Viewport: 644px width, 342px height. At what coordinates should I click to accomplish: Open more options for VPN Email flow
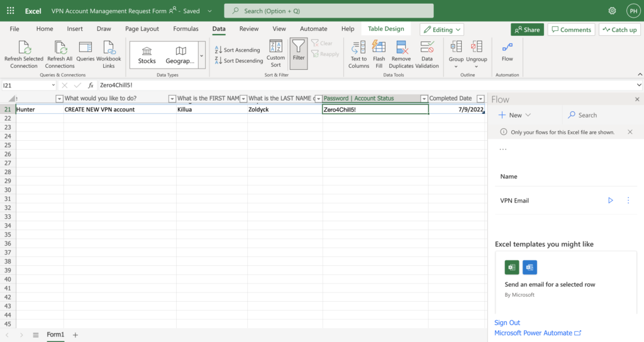[628, 201]
